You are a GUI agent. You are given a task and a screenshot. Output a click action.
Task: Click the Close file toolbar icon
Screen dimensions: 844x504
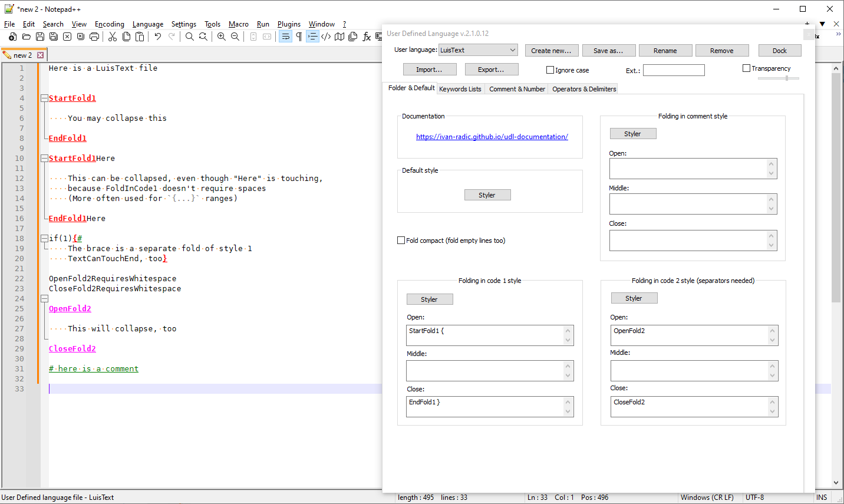click(x=67, y=37)
